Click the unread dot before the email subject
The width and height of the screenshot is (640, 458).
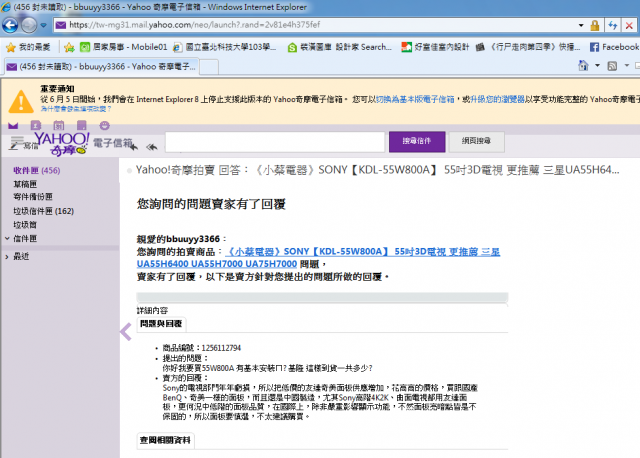tap(129, 171)
